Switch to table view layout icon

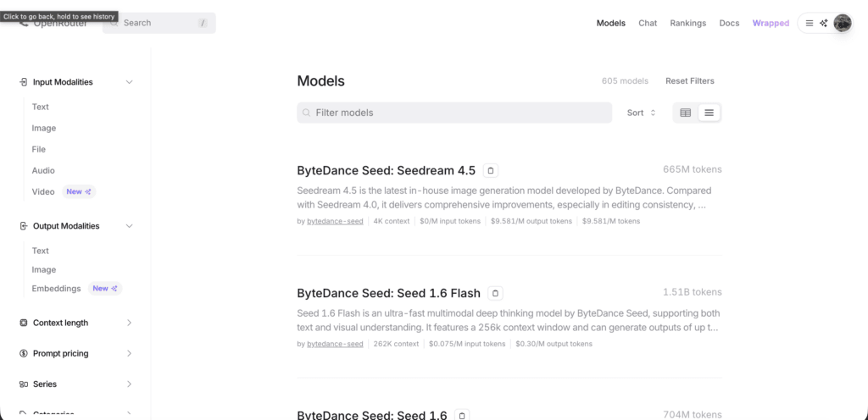point(686,113)
